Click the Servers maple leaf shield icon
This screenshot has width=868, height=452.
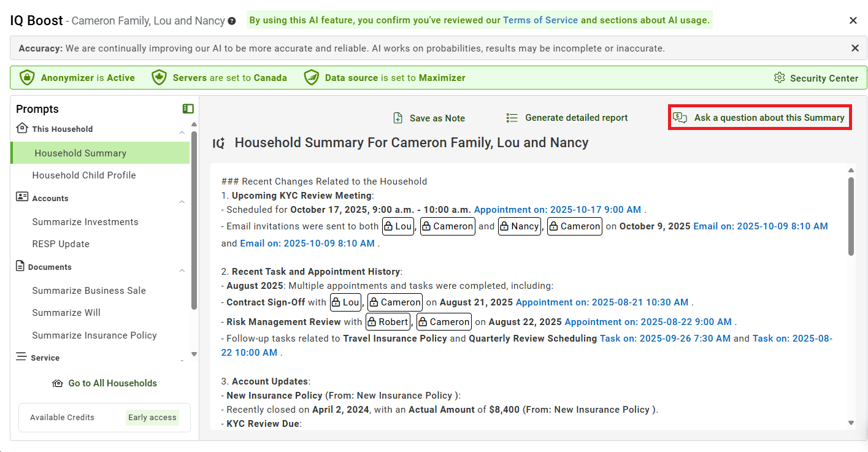click(x=159, y=78)
